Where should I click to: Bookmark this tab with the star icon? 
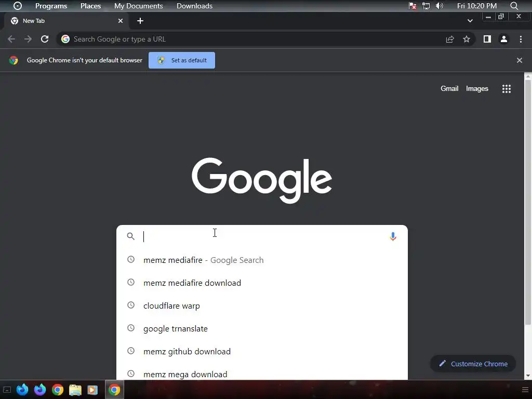[467, 39]
